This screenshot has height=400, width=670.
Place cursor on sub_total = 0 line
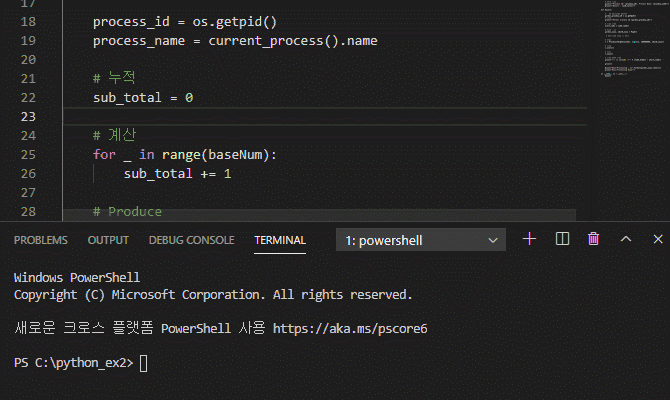point(142,98)
